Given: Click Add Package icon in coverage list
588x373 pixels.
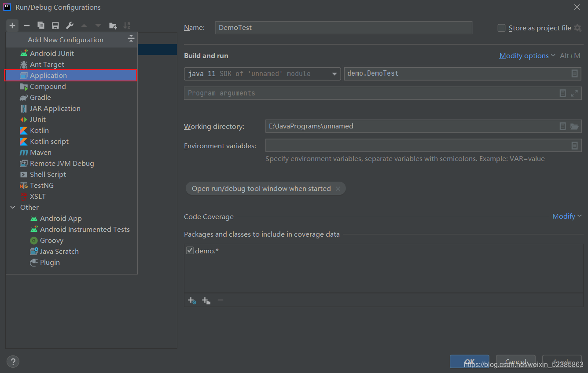Looking at the screenshot, I should 206,300.
